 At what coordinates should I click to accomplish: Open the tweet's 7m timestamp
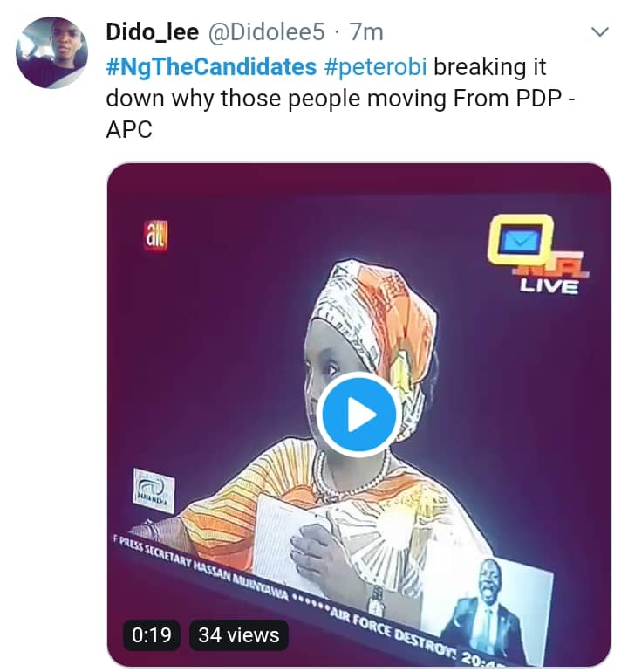click(366, 33)
